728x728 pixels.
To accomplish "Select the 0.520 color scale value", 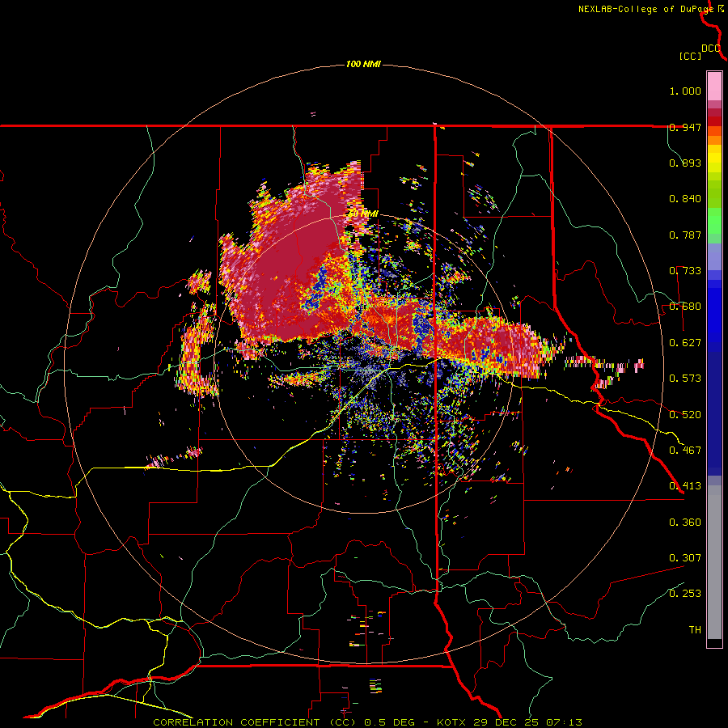I will coord(685,415).
